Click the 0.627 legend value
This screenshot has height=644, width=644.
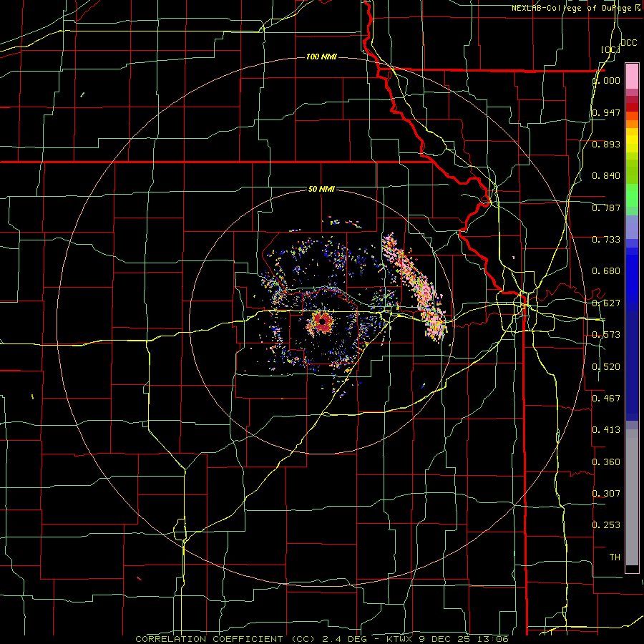[x=606, y=303]
